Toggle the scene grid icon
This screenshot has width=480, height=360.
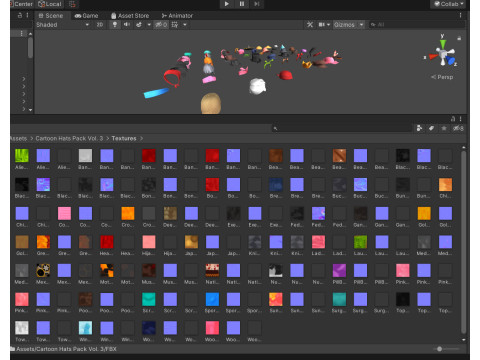pos(175,25)
